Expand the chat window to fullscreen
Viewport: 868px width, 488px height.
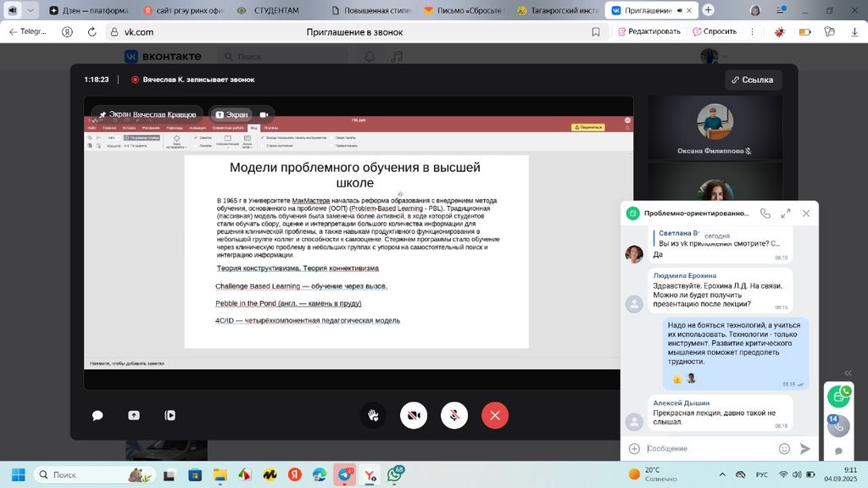pyautogui.click(x=786, y=213)
